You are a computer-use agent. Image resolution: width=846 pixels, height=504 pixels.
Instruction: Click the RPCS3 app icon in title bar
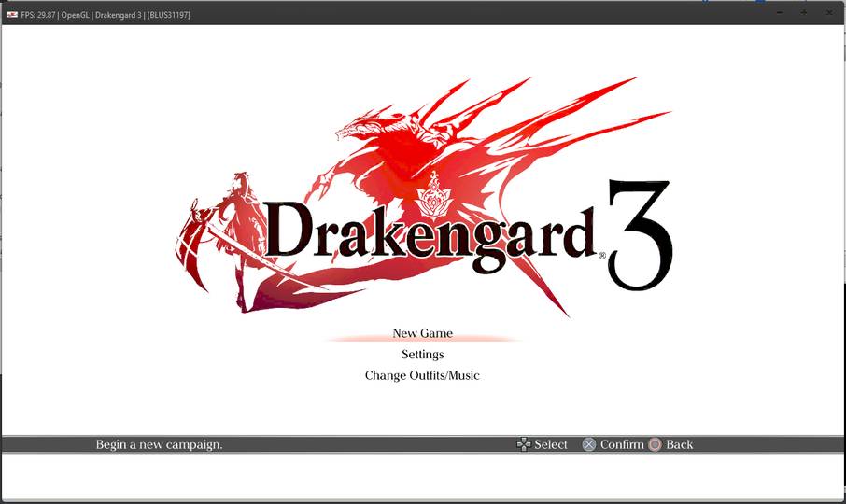click(12, 15)
